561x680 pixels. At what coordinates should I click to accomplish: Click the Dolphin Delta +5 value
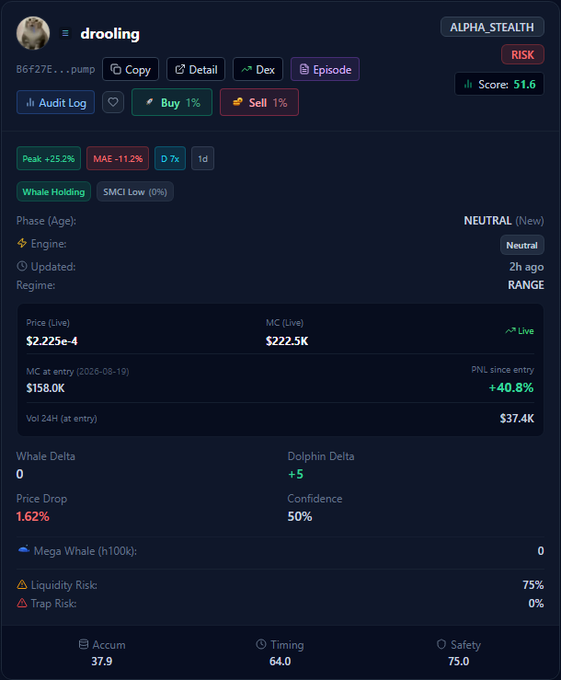[296, 474]
